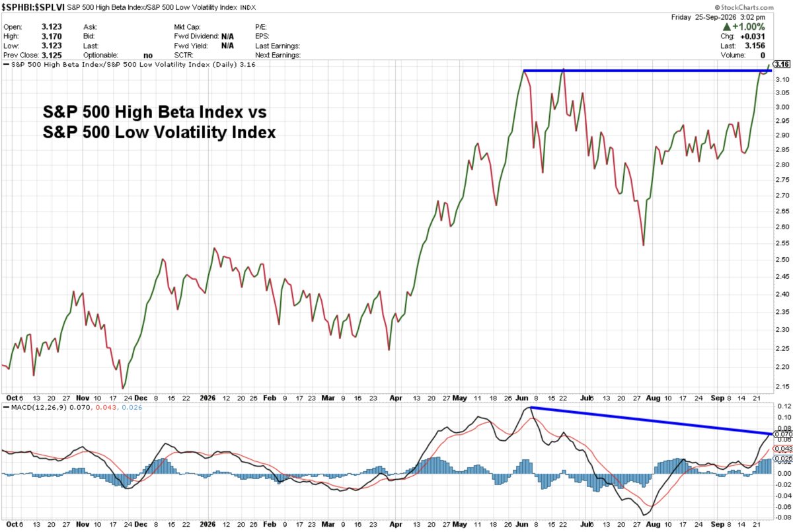Click the 3.00 price axis label
The height and width of the screenshot is (532, 793).
(x=782, y=107)
